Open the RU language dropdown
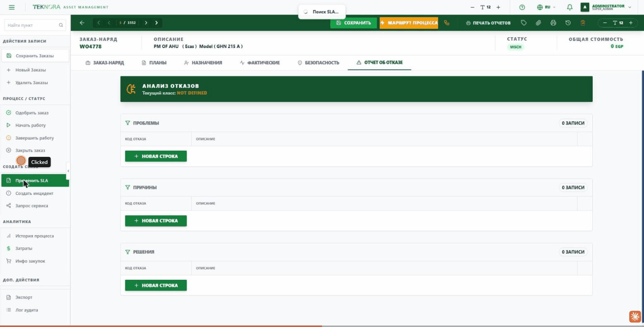644x327 pixels. (x=546, y=7)
